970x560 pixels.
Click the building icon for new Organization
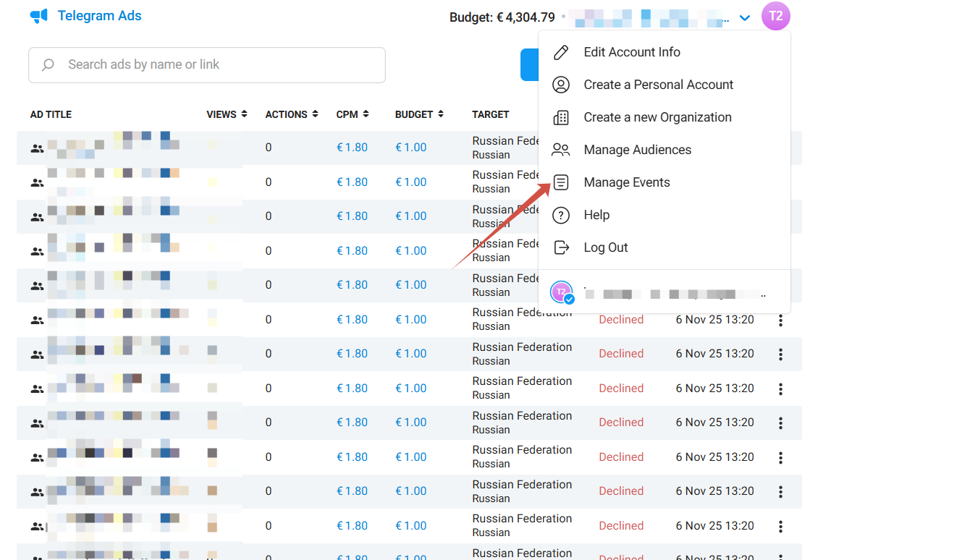pos(561,117)
